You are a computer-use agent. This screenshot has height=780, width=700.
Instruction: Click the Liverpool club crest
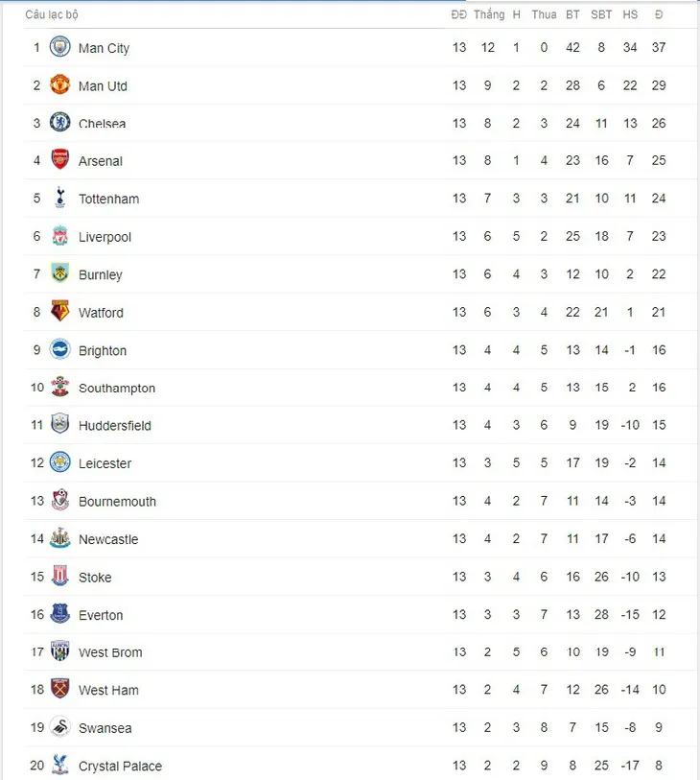pyautogui.click(x=60, y=236)
